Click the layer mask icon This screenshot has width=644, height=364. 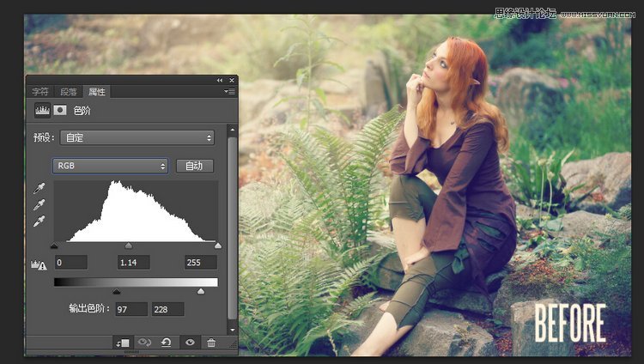(x=60, y=110)
